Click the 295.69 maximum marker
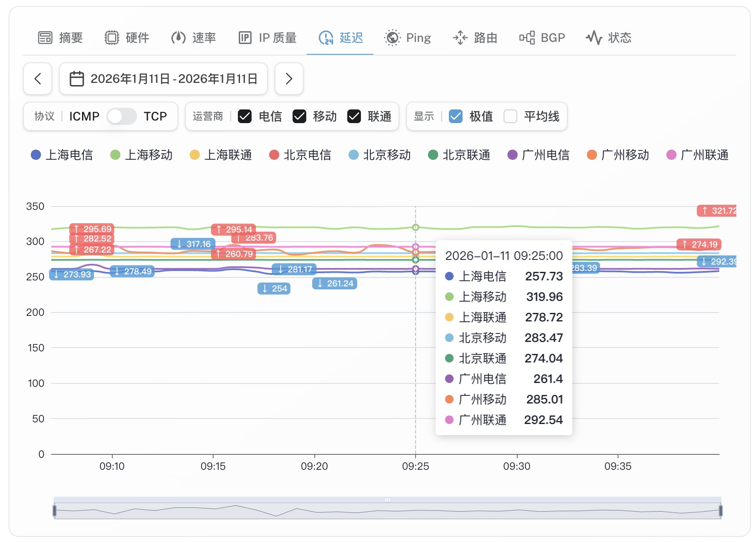This screenshot has height=542, width=756. pyautogui.click(x=92, y=229)
